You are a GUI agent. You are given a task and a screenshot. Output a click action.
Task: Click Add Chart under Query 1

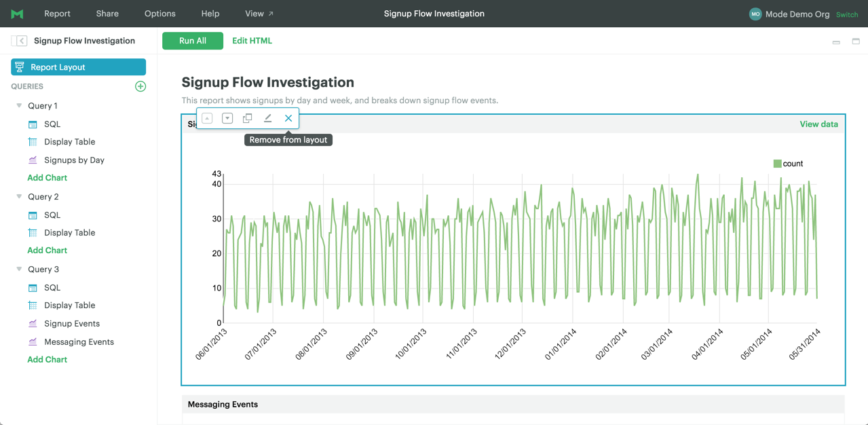(x=47, y=178)
